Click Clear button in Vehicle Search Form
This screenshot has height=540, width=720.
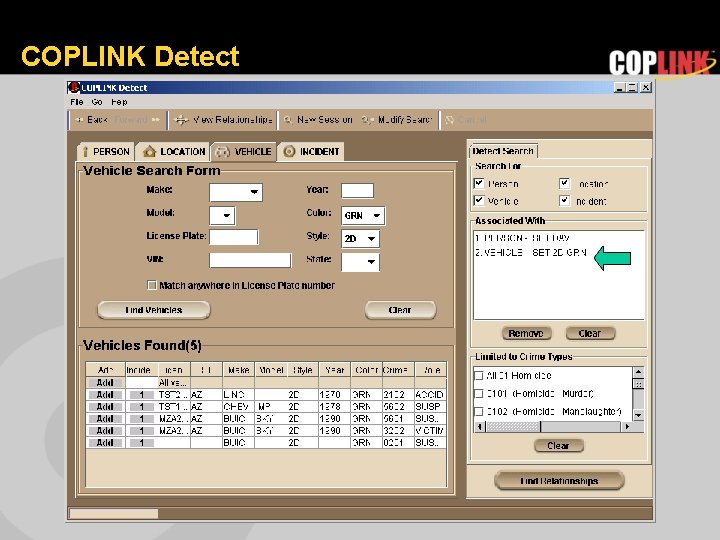(400, 310)
